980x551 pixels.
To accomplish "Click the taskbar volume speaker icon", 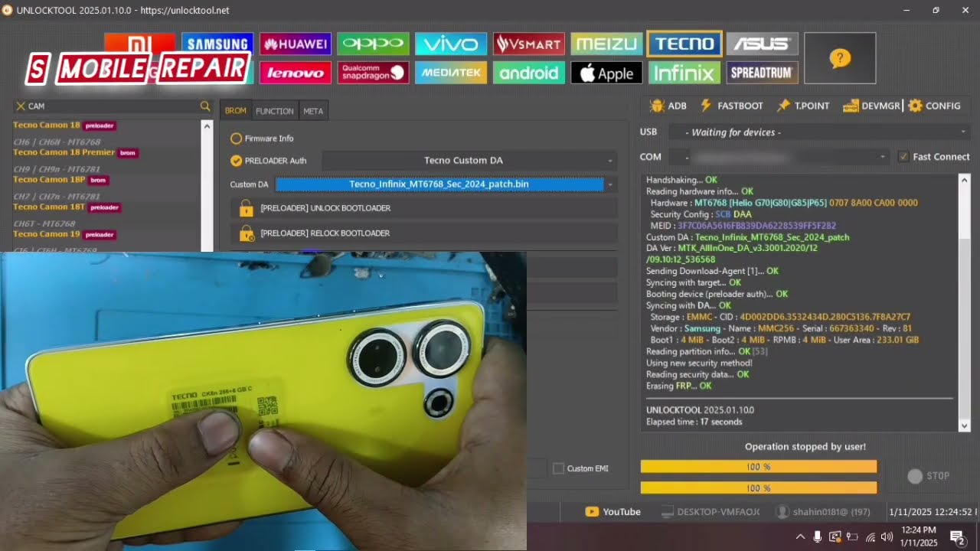I will click(x=887, y=537).
